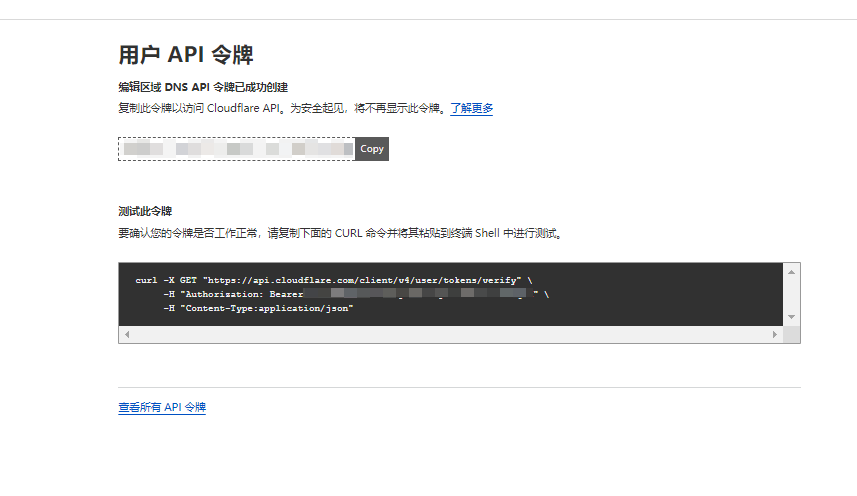Click the Copy button next to the token
Image resolution: width=857 pixels, height=496 pixels.
click(372, 149)
